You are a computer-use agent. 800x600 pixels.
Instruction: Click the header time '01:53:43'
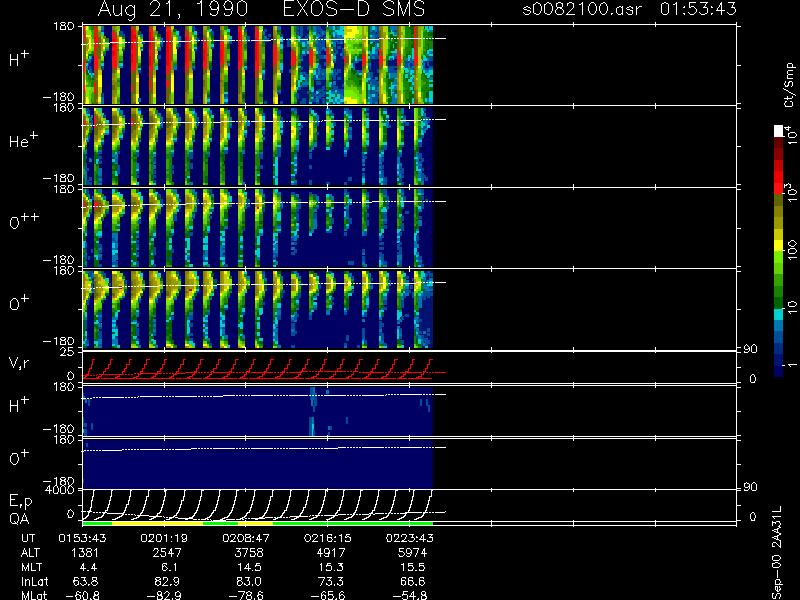698,9
